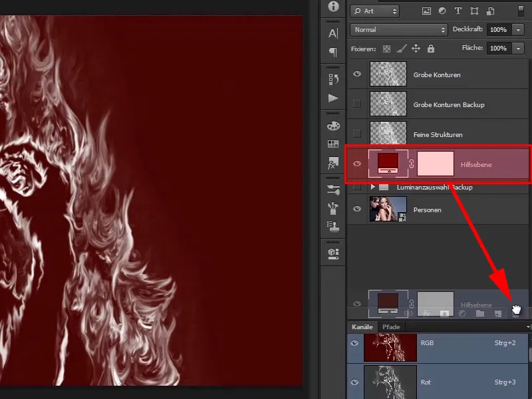Open the Fläche slider arrow
Viewport: 532px width, 399px height.
[x=518, y=49]
